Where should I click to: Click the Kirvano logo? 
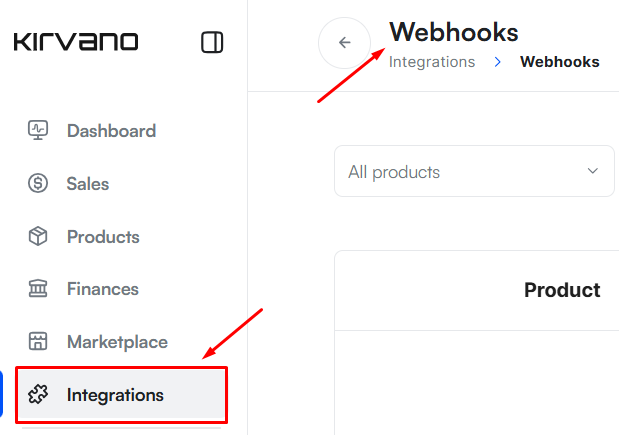coord(76,42)
